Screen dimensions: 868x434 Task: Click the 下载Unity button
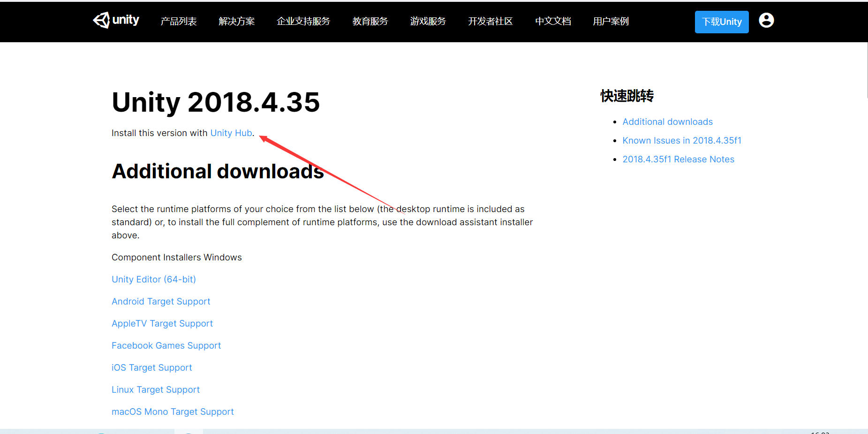(722, 22)
